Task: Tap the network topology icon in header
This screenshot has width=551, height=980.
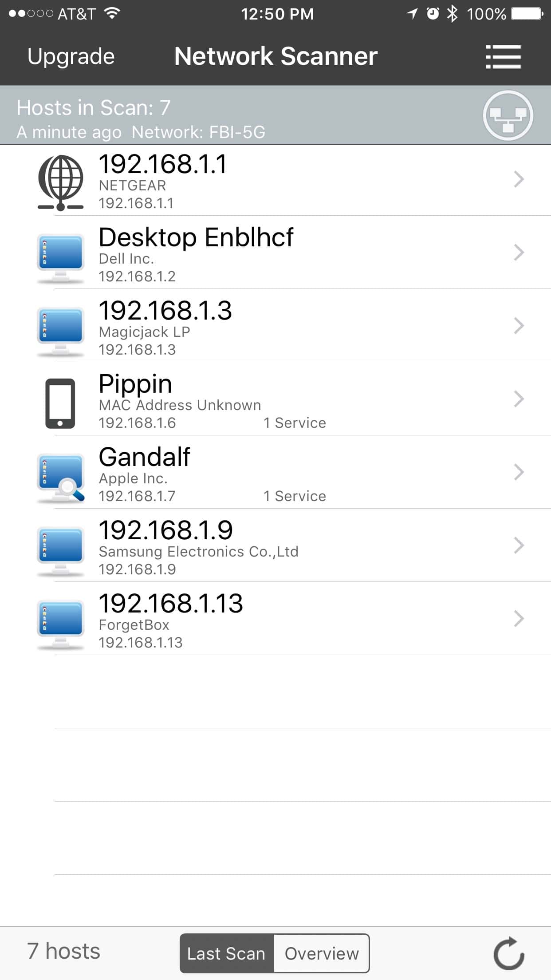Action: pos(508,115)
